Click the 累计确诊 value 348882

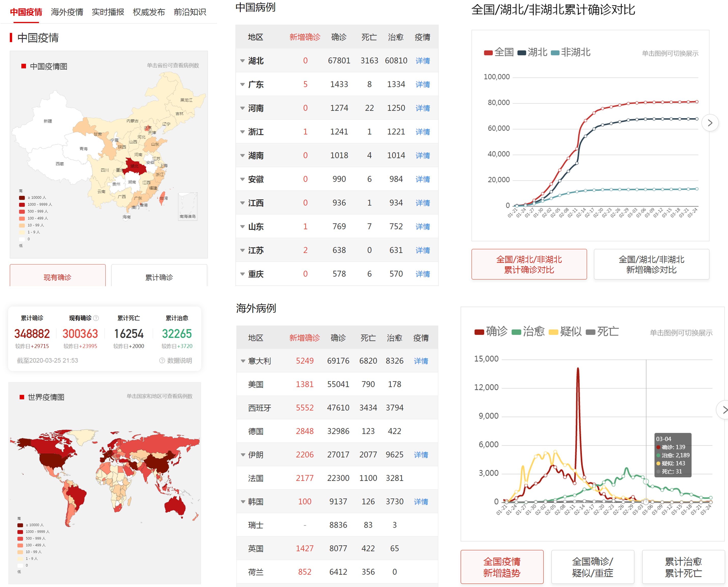pos(32,334)
